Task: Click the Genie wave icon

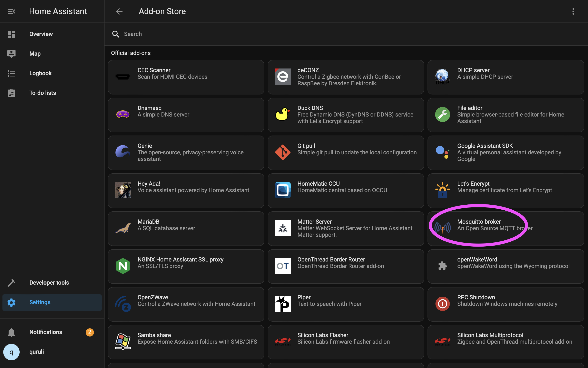Action: click(x=122, y=151)
